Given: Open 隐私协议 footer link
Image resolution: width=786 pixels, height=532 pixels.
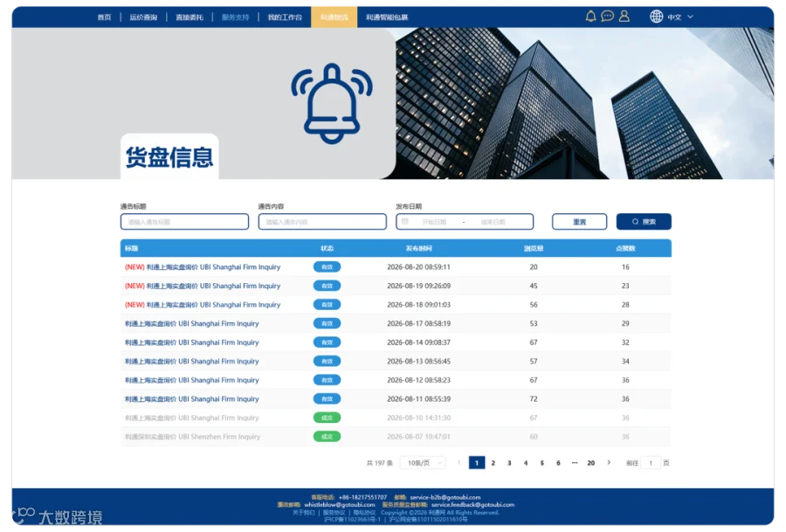Looking at the screenshot, I should coord(364,513).
